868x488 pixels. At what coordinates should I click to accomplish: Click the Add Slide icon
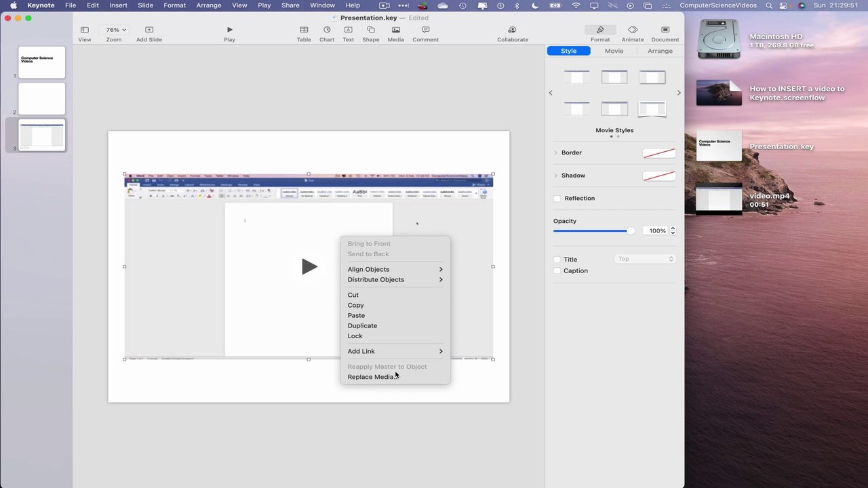tap(149, 30)
